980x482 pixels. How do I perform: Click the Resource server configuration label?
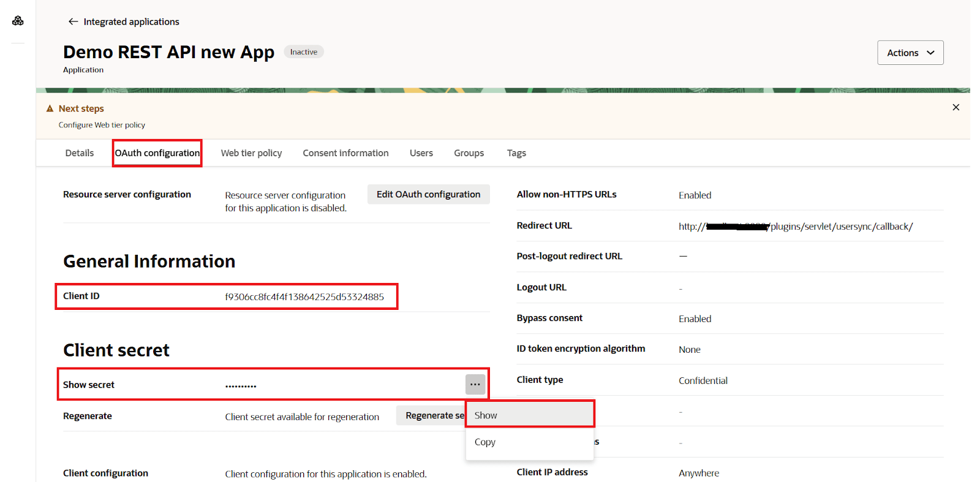click(127, 194)
